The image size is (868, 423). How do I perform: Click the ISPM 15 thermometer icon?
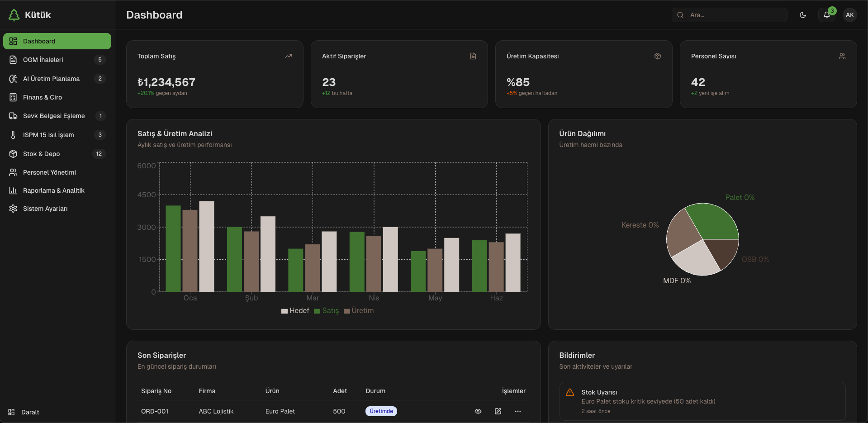13,135
